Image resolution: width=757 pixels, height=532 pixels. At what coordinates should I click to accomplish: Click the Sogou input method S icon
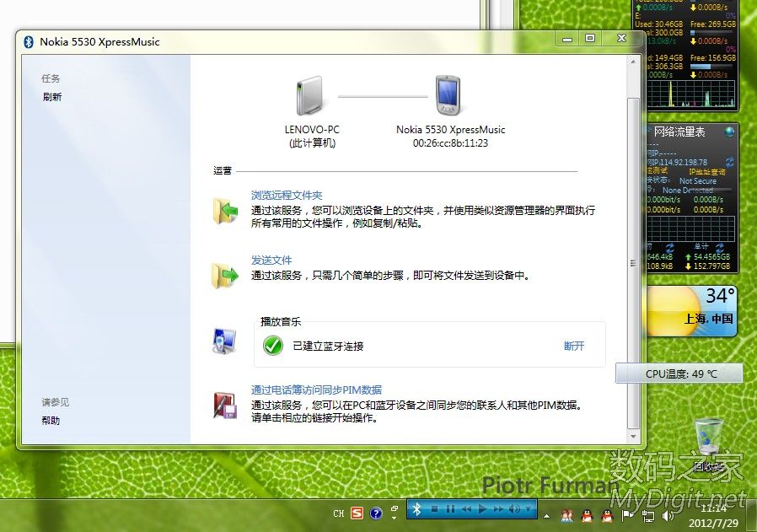357,513
